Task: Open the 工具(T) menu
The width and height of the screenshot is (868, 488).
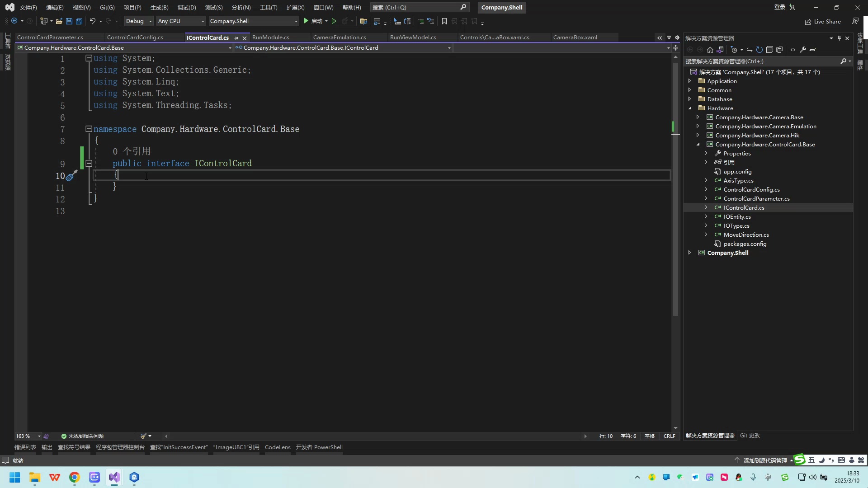Action: [268, 7]
